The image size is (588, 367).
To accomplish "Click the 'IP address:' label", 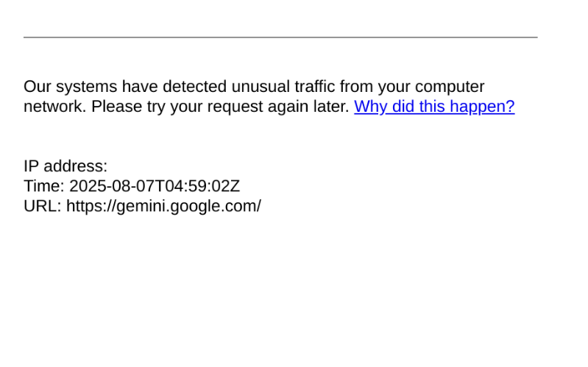I will coord(65,166).
